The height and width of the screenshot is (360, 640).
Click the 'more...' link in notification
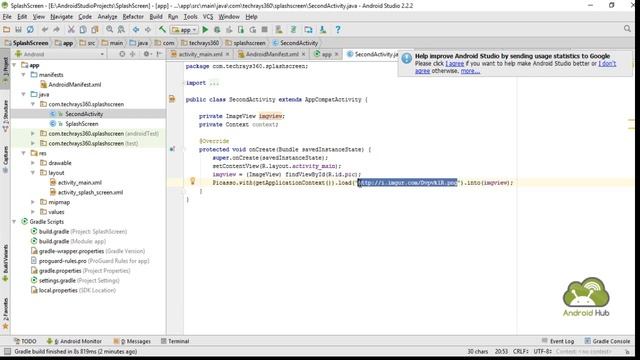470,71
